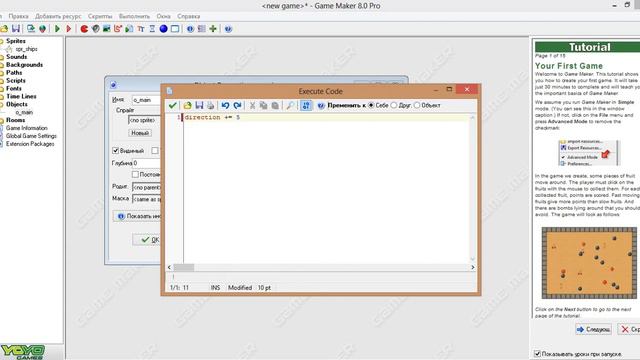Click 'Следующ.' button in the Tutorial panel
The height and width of the screenshot is (360, 640).
593,329
